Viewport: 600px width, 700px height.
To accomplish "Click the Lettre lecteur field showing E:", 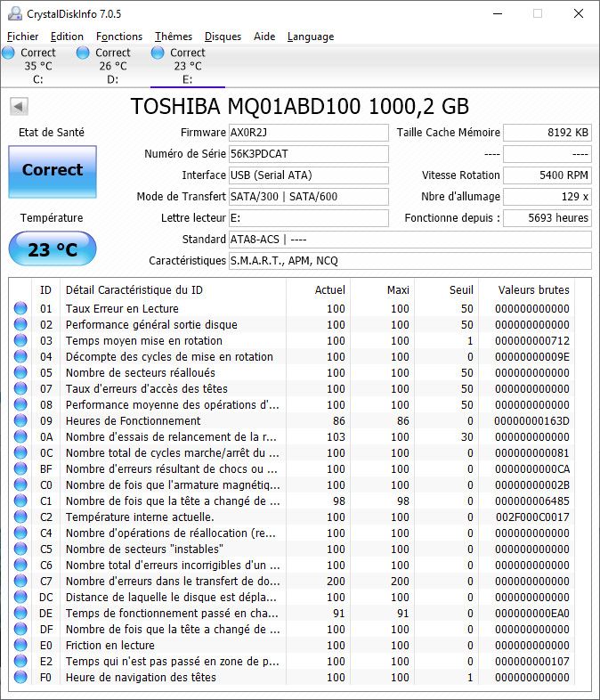I will 309,218.
